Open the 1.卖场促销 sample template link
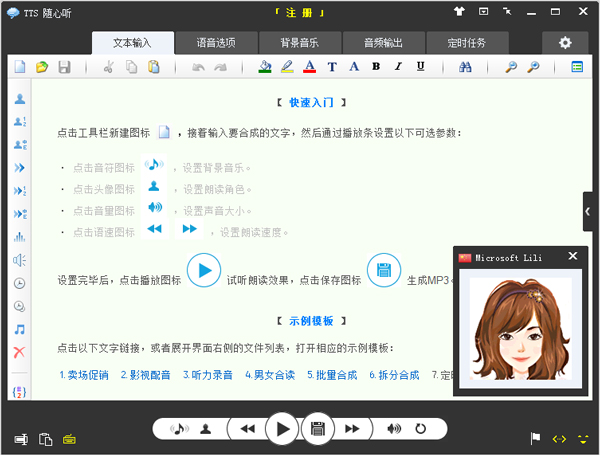Image resolution: width=600 pixels, height=455 pixels. [84, 375]
